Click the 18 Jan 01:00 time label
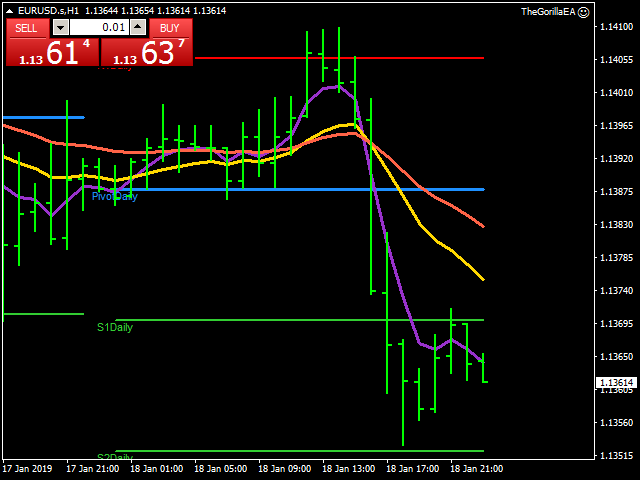Viewport: 640px width, 480px height. tap(156, 469)
